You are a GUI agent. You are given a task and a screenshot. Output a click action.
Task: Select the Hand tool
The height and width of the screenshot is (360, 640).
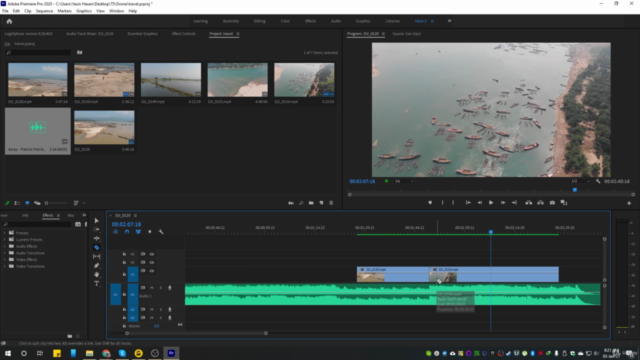point(97,275)
